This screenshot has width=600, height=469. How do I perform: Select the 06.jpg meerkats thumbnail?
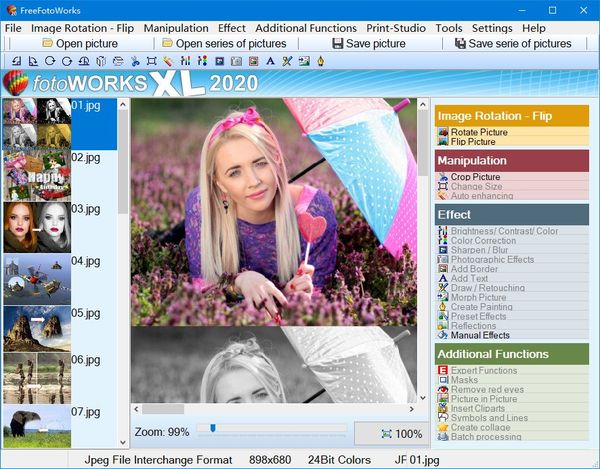[x=37, y=378]
